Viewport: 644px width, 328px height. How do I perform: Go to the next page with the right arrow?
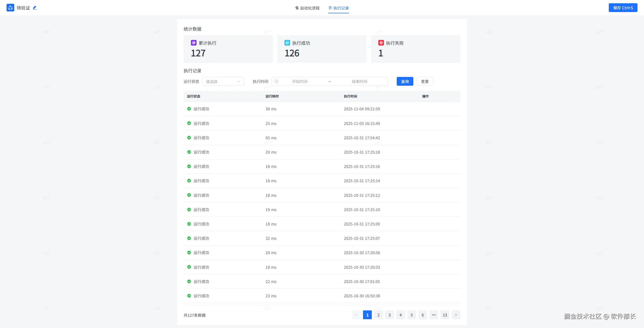click(x=456, y=315)
